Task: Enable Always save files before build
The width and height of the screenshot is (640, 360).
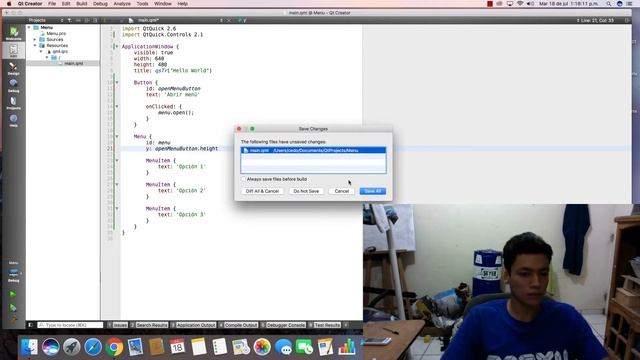Action: click(x=244, y=179)
